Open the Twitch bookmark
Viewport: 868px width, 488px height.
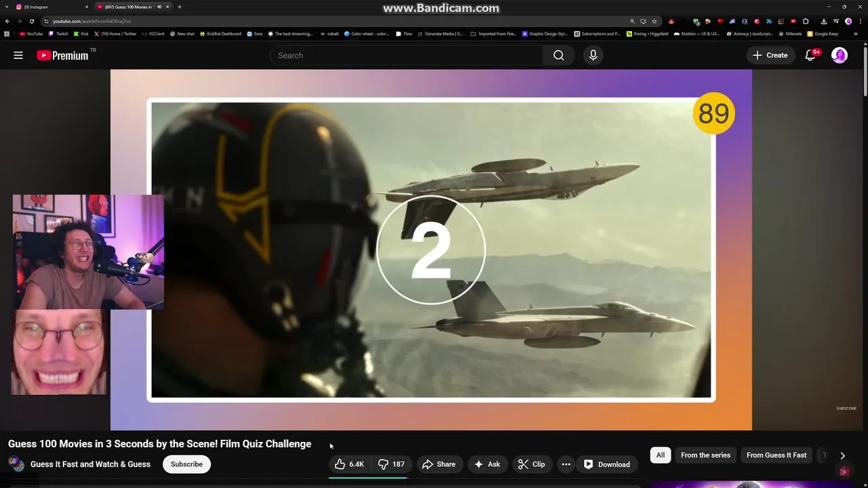pos(59,34)
